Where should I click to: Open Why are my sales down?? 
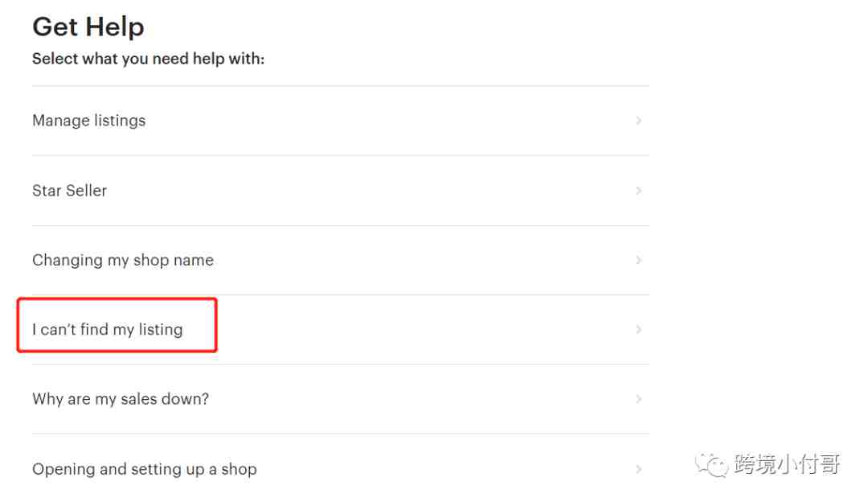pyautogui.click(x=341, y=399)
